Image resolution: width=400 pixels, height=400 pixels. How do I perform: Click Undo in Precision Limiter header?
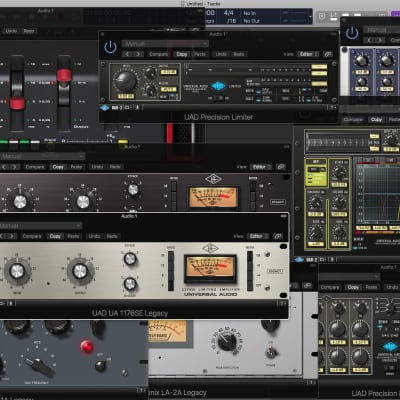tap(221, 54)
